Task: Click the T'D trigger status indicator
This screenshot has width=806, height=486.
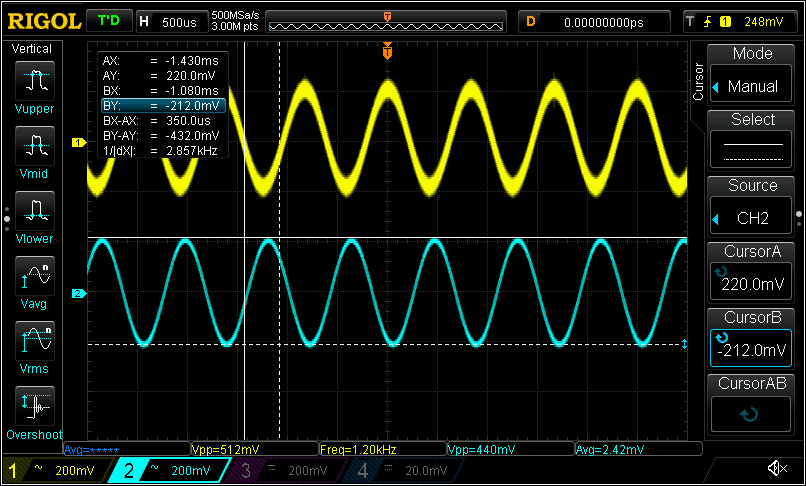Action: [108, 21]
